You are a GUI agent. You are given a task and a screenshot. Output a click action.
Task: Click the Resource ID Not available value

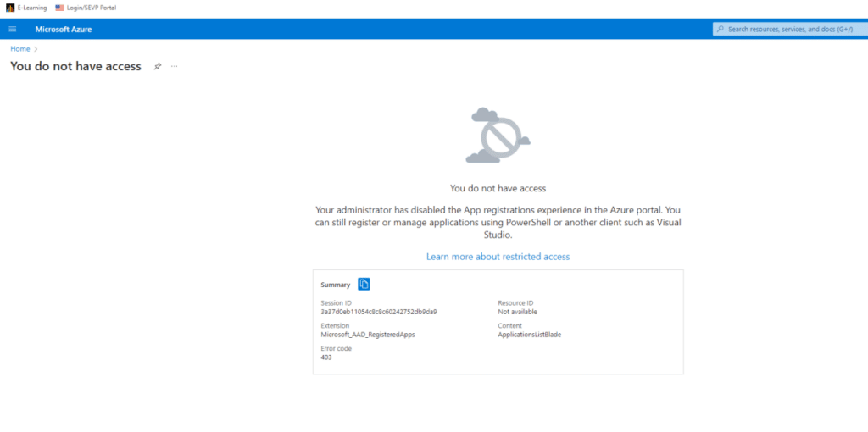[x=517, y=312]
